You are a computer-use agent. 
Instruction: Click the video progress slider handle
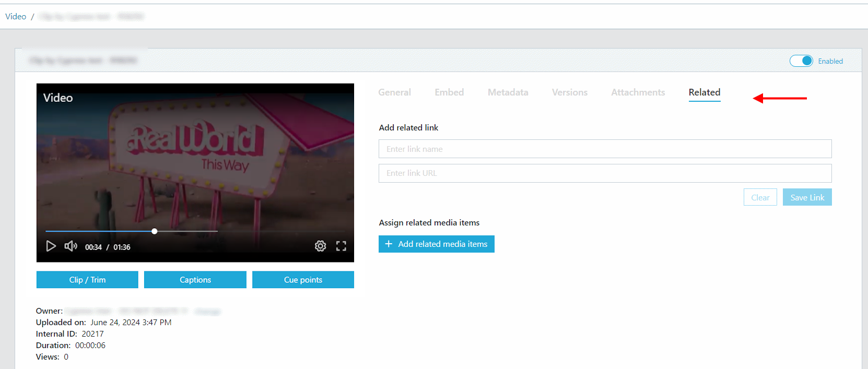[155, 231]
